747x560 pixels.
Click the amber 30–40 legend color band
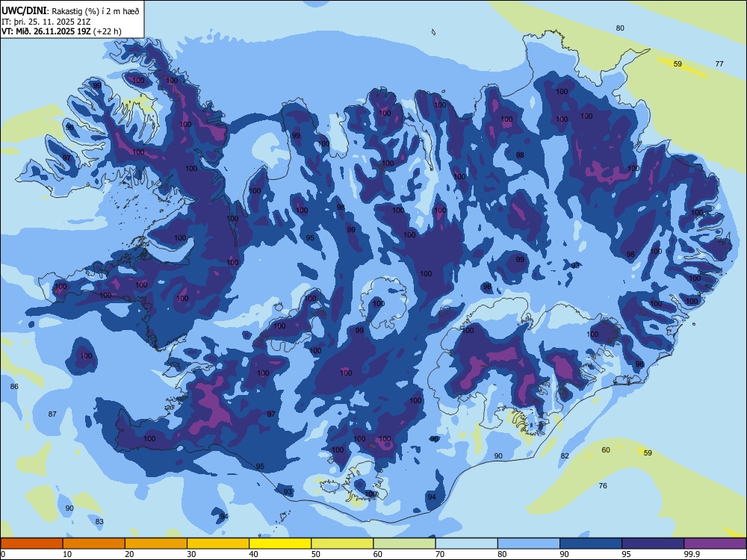tap(218, 544)
